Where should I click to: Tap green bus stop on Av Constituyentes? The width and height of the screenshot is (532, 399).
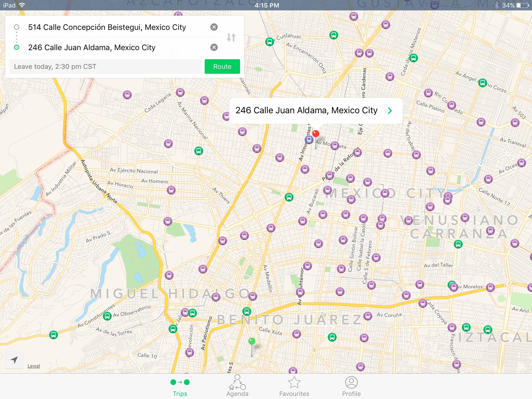point(107,316)
